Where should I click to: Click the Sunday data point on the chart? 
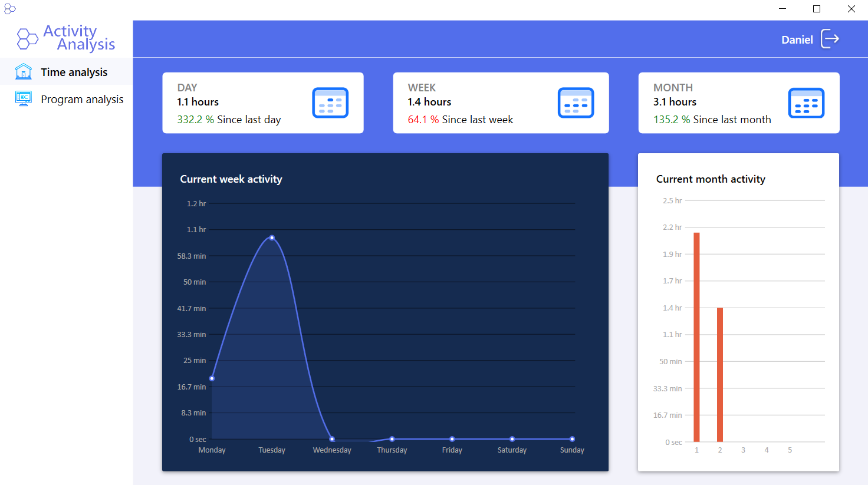(572, 439)
